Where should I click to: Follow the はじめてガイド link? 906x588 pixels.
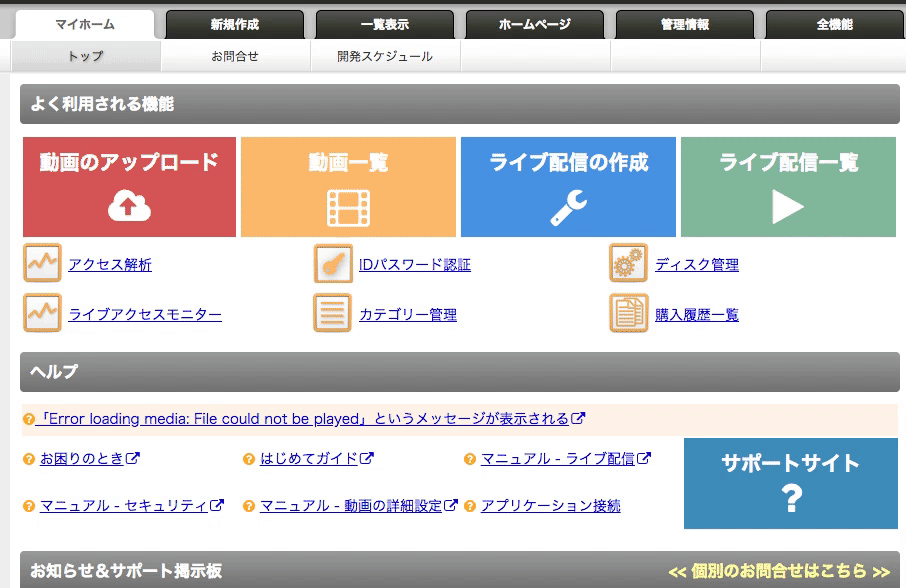(308, 459)
